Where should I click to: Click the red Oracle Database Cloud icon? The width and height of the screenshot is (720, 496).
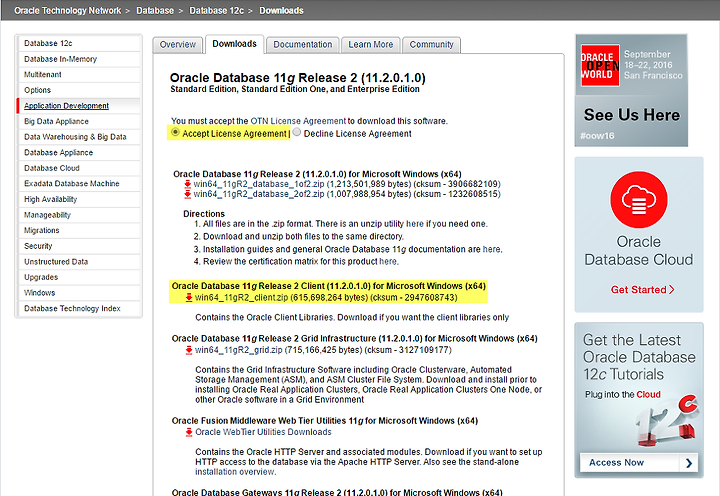(x=639, y=200)
